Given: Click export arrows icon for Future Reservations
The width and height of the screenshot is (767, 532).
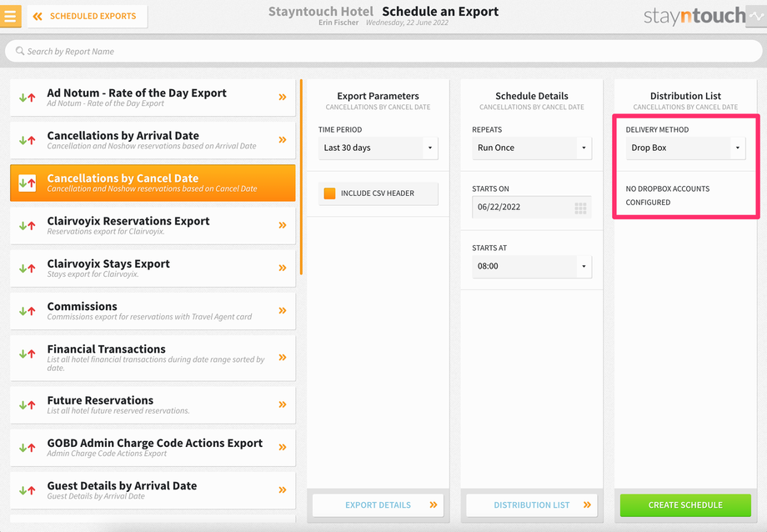Looking at the screenshot, I should coord(27,404).
